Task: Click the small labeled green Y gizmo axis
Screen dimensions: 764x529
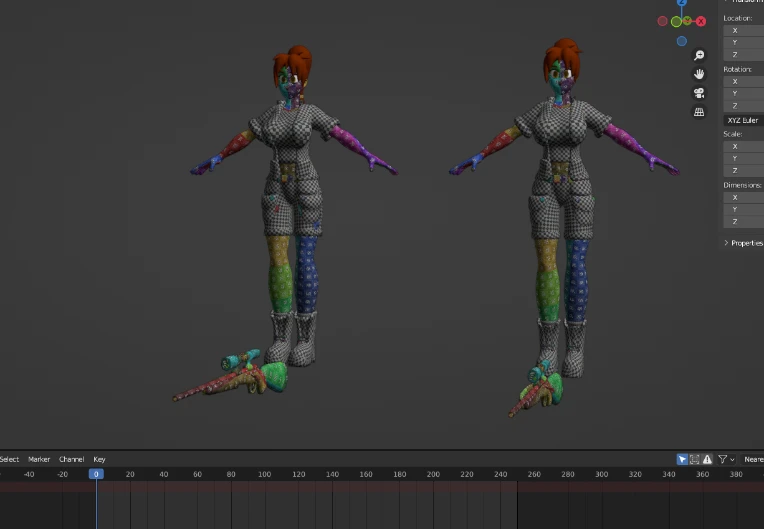Action: pyautogui.click(x=687, y=20)
